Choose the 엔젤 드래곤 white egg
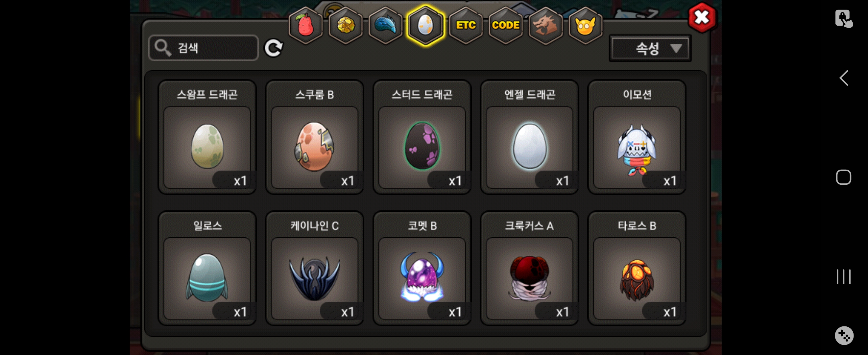Image resolution: width=868 pixels, height=355 pixels. (529, 137)
